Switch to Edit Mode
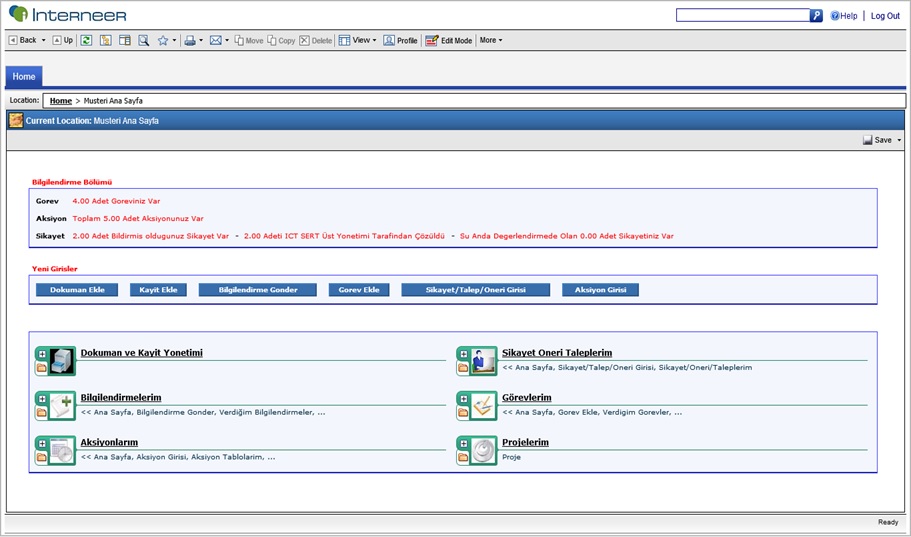The width and height of the screenshot is (911, 537). pos(448,41)
